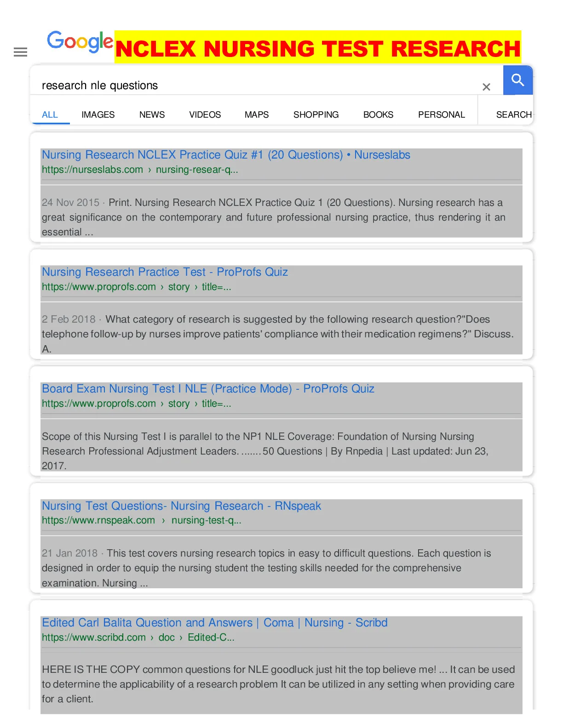
Task: Click the blue magnifier search button
Action: (x=518, y=80)
